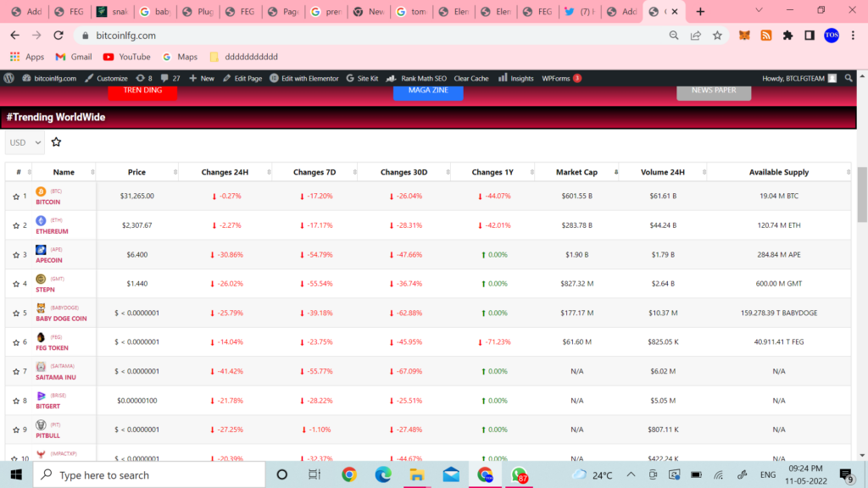Click the page vertical scrollbar thumb

862,193
